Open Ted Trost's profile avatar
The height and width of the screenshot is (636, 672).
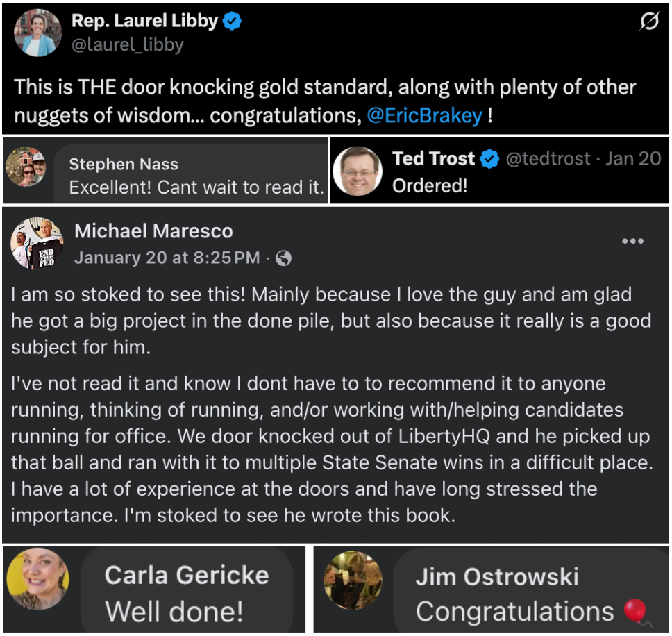pos(358,171)
